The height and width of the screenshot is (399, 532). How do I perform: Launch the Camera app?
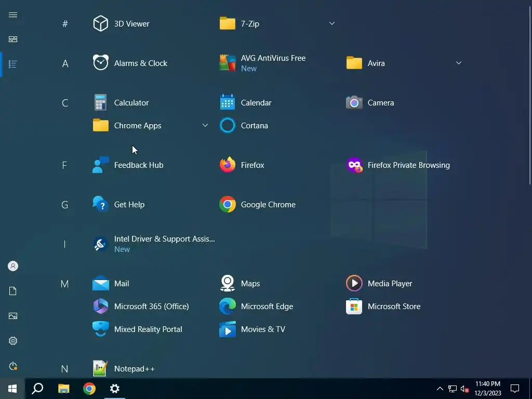coord(370,102)
